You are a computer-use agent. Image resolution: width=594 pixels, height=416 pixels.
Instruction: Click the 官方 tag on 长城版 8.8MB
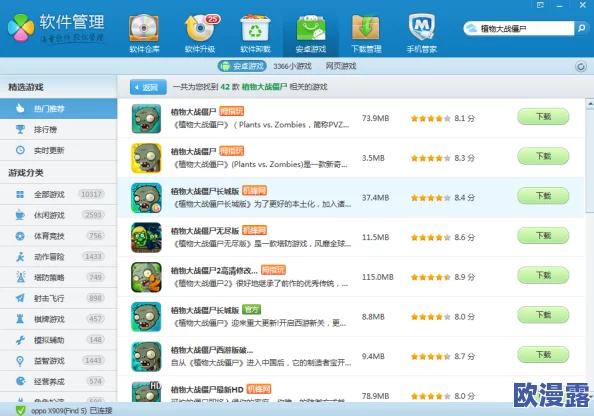(252, 310)
